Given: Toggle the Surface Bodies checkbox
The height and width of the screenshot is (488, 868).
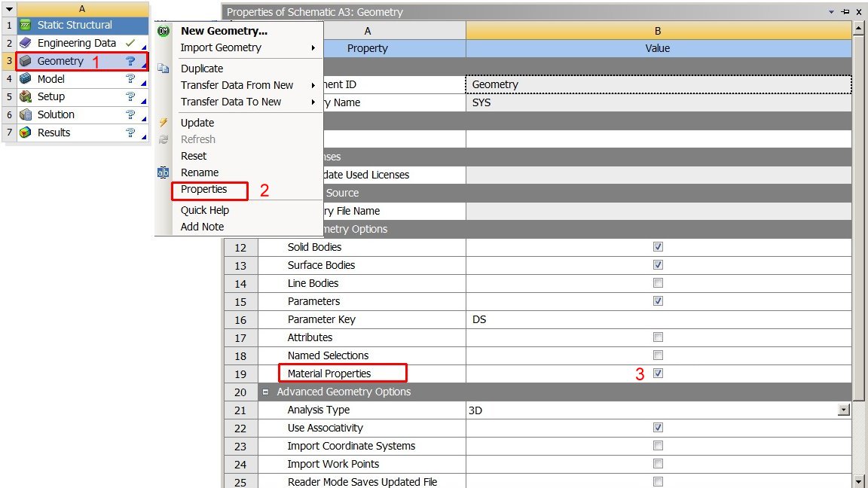Looking at the screenshot, I should pyautogui.click(x=658, y=265).
